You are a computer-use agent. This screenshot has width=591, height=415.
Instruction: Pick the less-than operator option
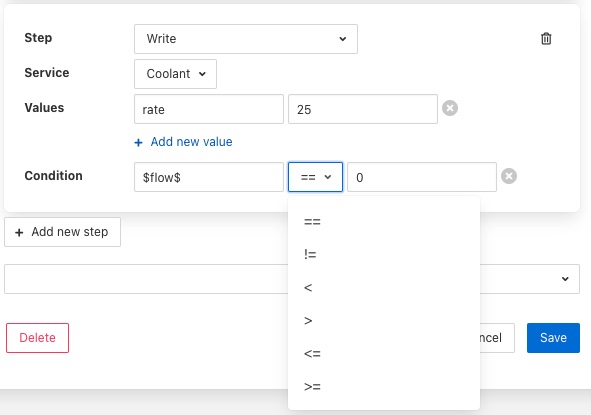click(384, 288)
